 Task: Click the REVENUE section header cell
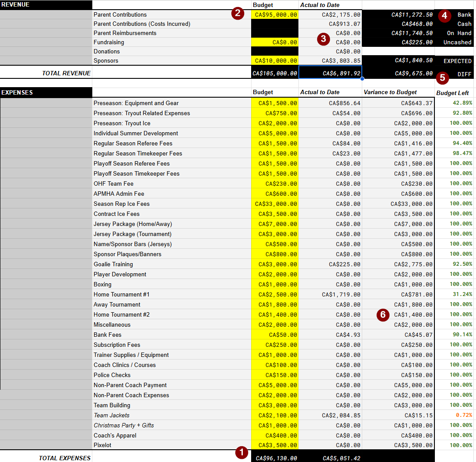click(x=46, y=5)
